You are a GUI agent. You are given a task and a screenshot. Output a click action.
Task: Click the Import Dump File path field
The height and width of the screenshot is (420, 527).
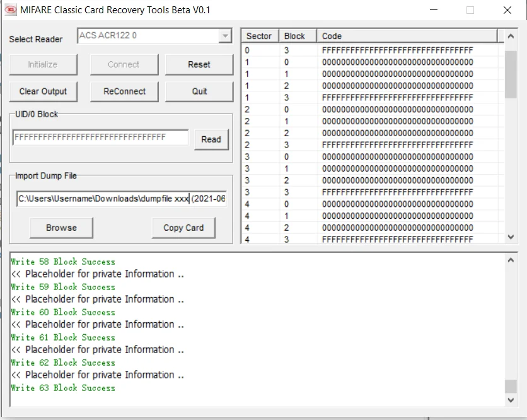121,199
